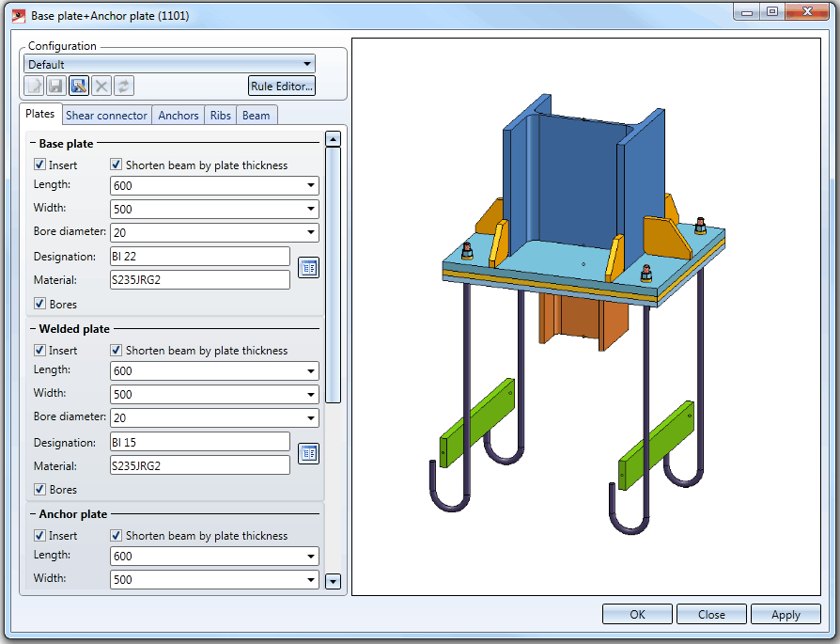
Task: Uncheck Bores checkbox under Welded plate
Action: click(40, 490)
